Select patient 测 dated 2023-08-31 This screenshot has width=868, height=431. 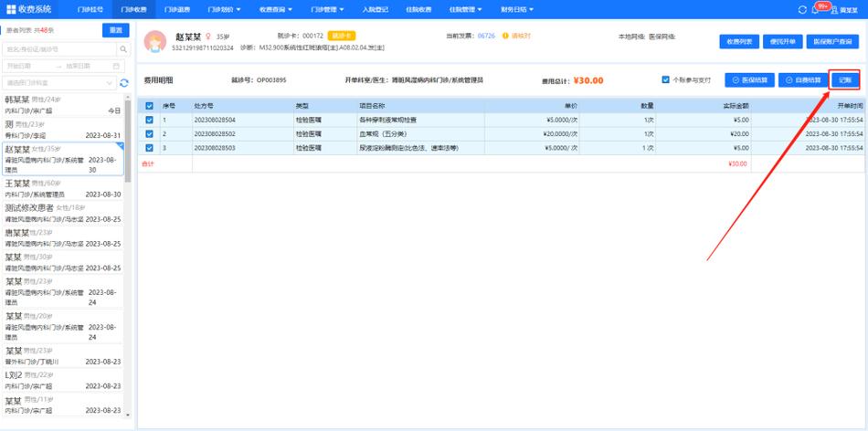coord(62,130)
